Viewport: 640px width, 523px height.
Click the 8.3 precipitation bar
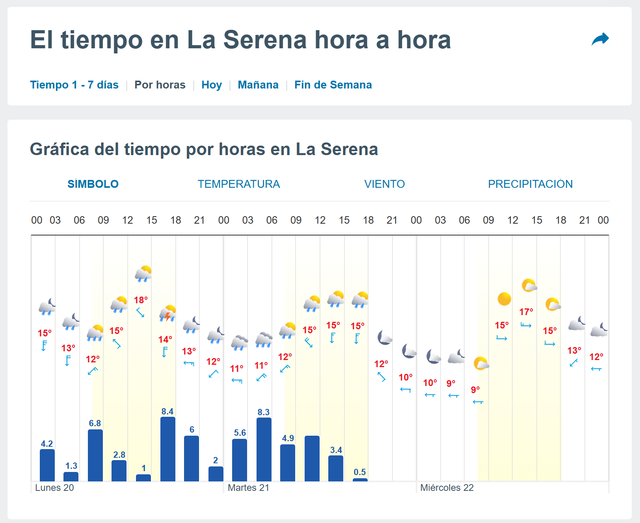(x=264, y=450)
